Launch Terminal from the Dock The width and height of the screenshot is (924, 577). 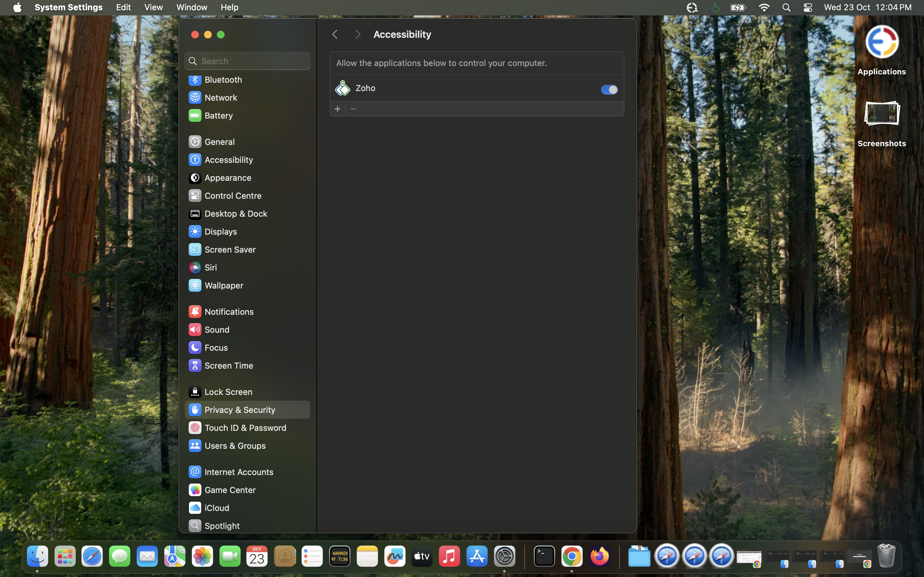coord(544,556)
